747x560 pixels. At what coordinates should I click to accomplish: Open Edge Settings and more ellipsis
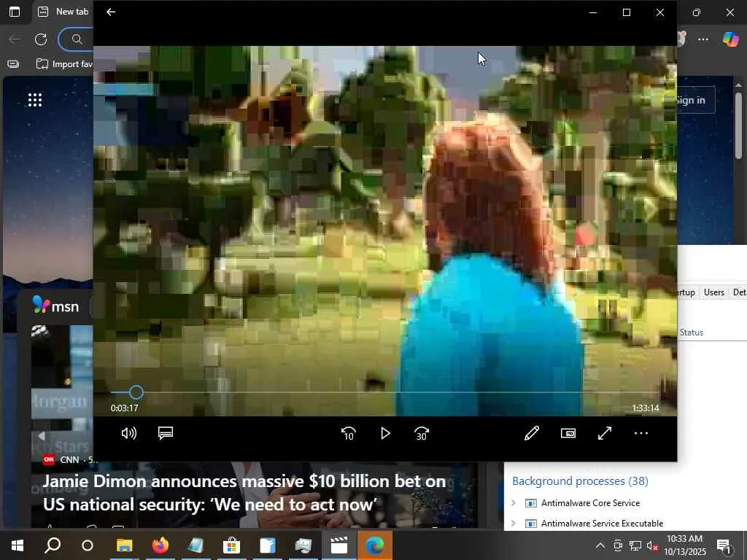pyautogui.click(x=703, y=39)
